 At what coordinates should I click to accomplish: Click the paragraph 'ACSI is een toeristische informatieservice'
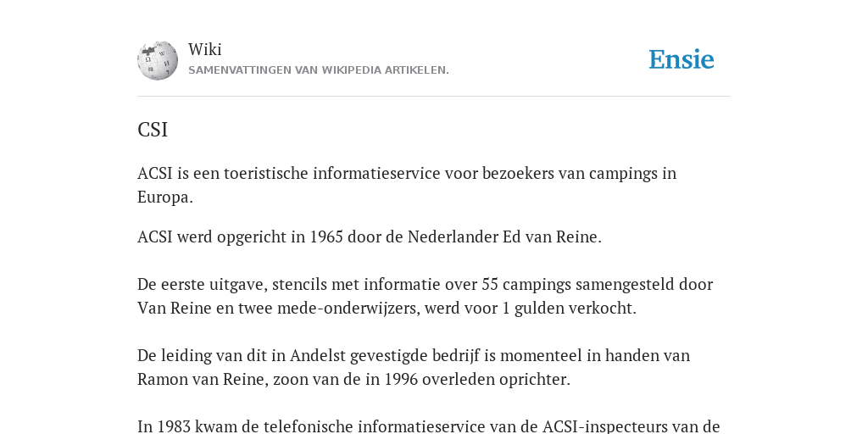pos(407,185)
